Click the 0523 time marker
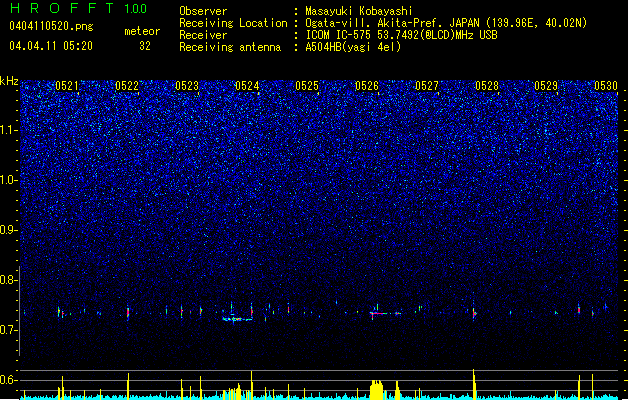Viewport: 629px width, 400px height. tap(187, 86)
